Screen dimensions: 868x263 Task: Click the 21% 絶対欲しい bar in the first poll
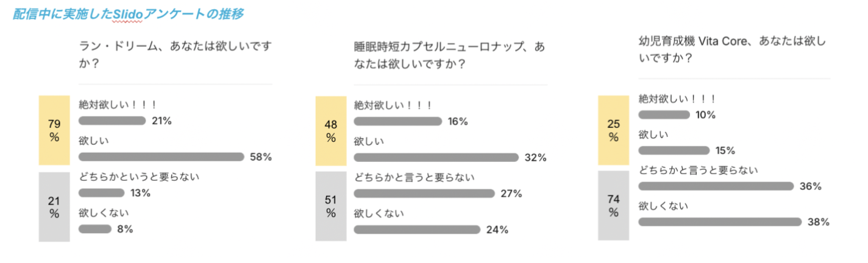click(112, 121)
